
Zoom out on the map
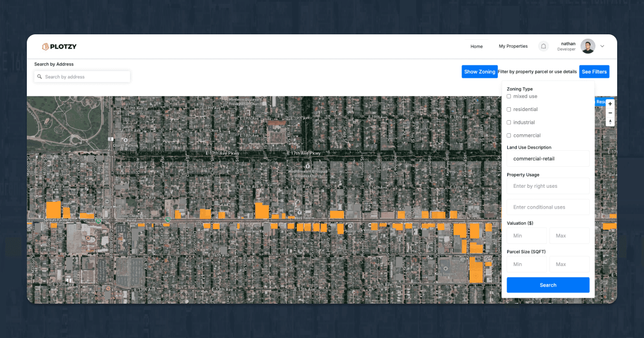click(x=610, y=113)
